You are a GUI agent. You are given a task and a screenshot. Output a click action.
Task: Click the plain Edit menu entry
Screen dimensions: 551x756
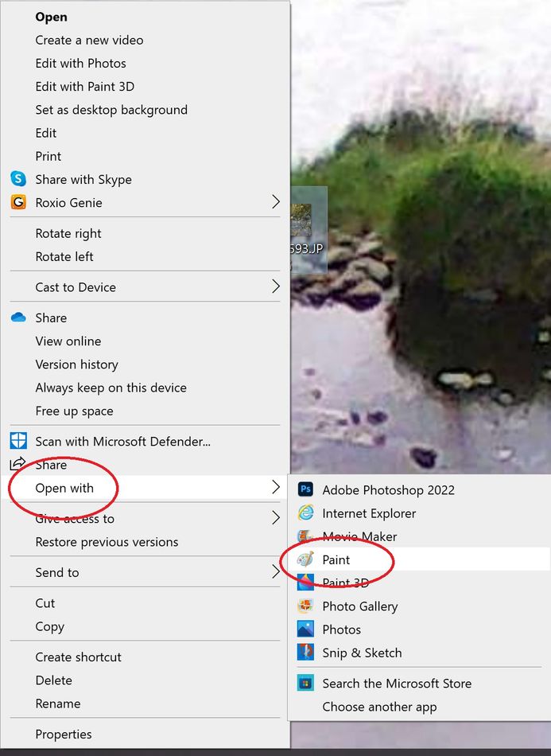tap(46, 133)
